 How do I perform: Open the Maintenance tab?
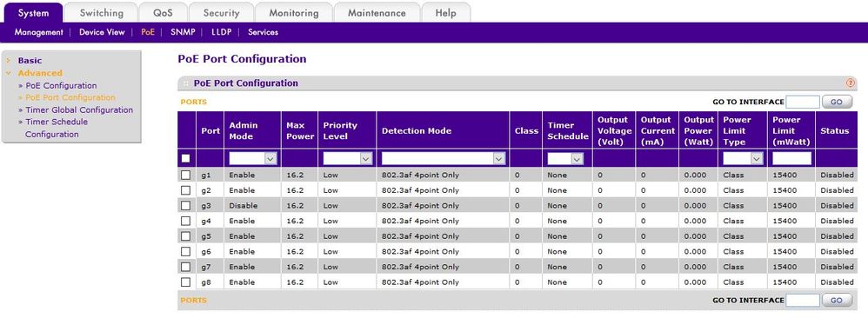point(377,13)
